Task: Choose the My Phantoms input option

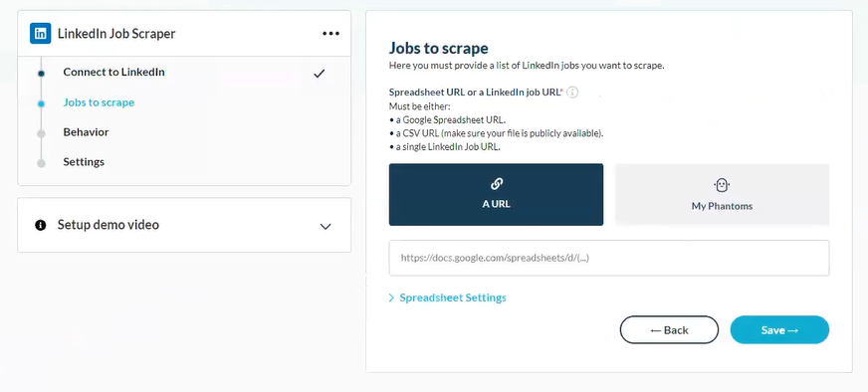Action: coord(722,194)
